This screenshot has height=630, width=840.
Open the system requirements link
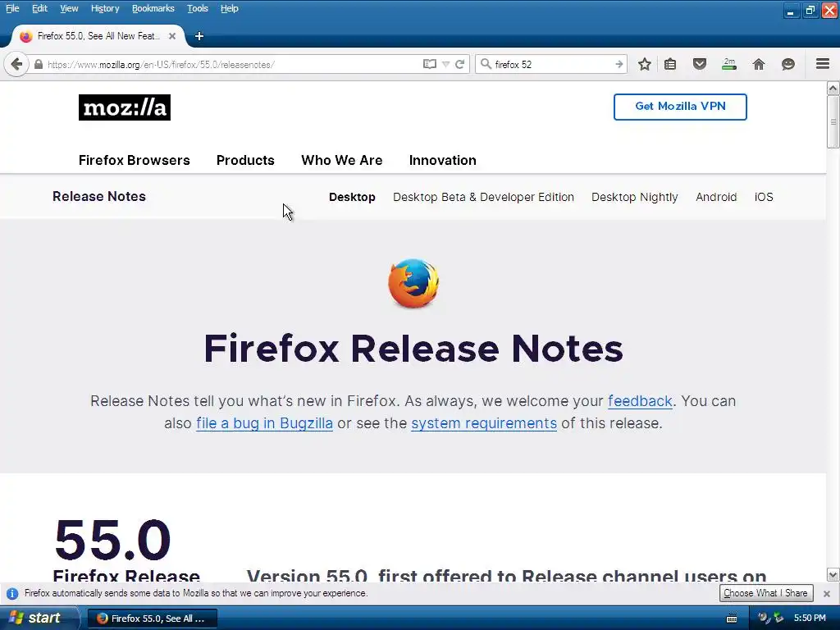[x=484, y=423]
